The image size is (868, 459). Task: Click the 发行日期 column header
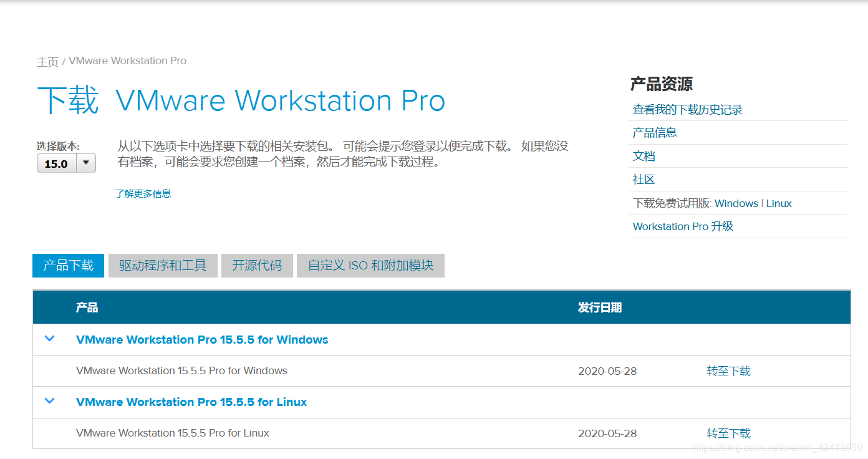pyautogui.click(x=599, y=307)
